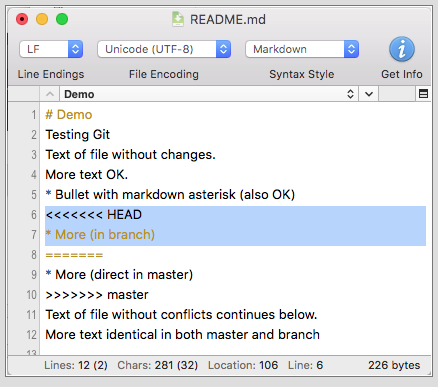Open the Get Info inspector icon
The height and width of the screenshot is (387, 438).
(402, 49)
